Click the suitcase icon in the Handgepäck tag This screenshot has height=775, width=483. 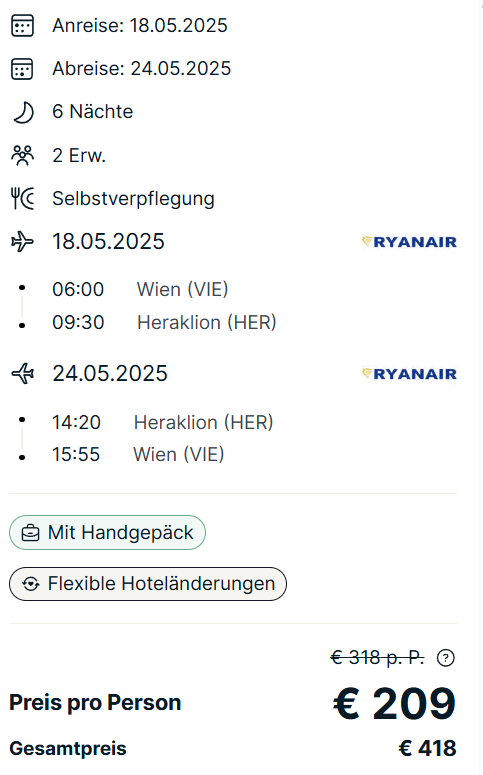click(30, 533)
